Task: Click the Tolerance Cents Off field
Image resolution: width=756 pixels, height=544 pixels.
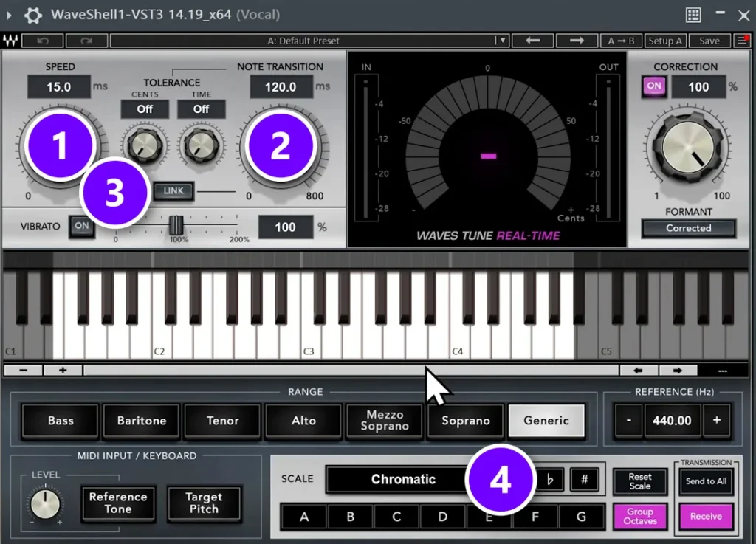Action: click(145, 109)
